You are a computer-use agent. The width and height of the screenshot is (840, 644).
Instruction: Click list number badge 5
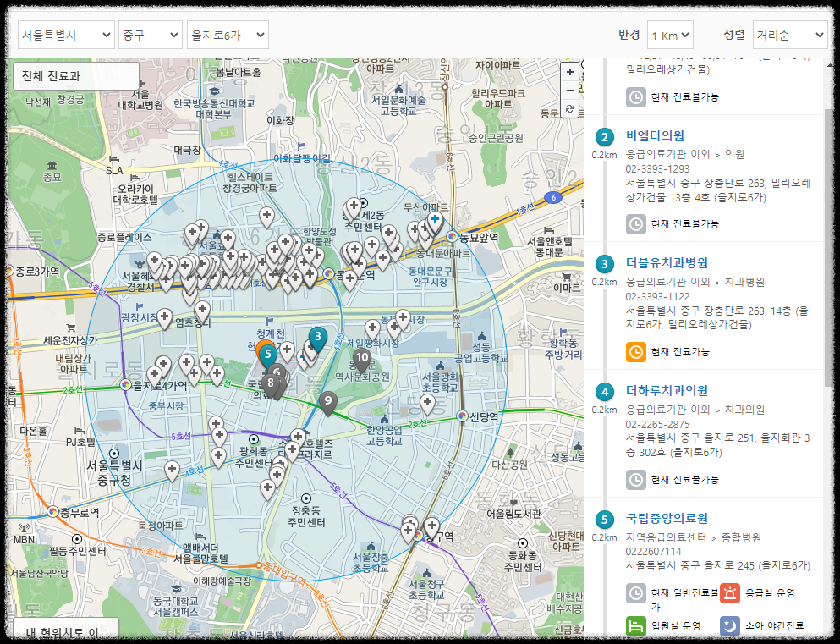pos(605,519)
